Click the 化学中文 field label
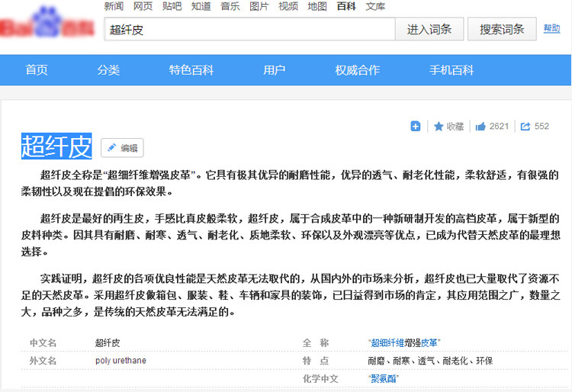 [320, 378]
